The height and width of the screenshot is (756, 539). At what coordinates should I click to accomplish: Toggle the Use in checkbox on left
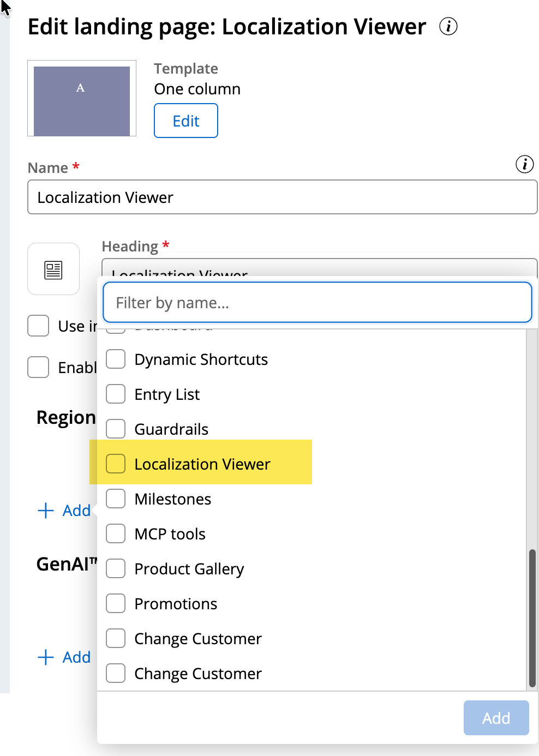click(x=38, y=326)
